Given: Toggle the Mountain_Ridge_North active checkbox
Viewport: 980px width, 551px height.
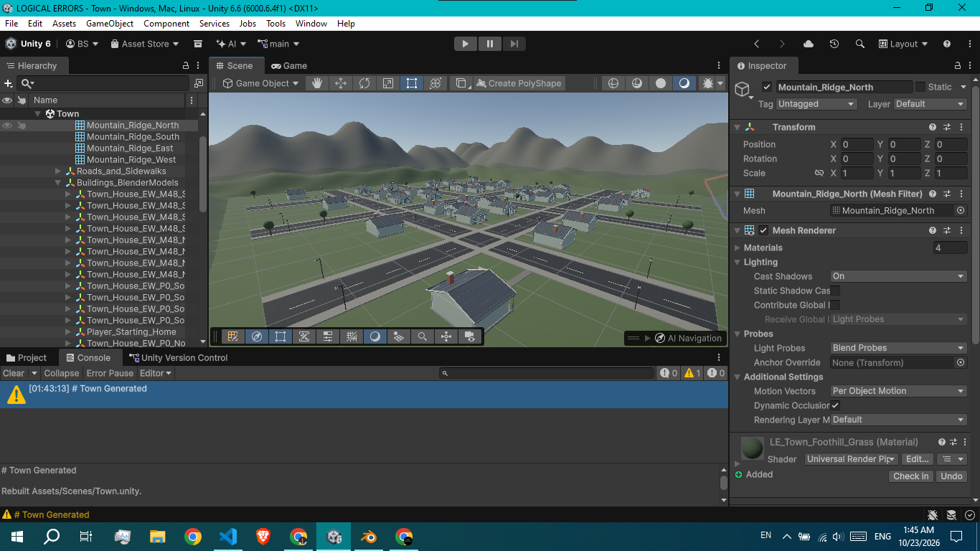Looking at the screenshot, I should coord(767,87).
